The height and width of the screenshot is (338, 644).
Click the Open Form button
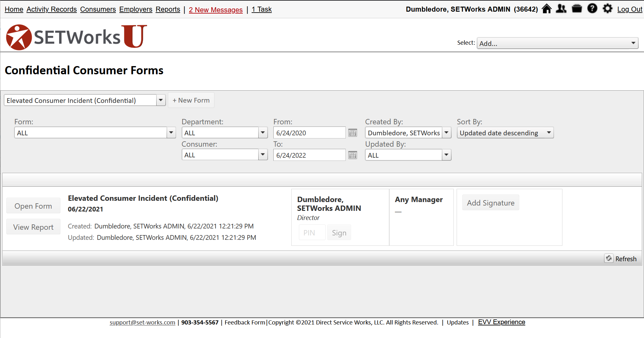click(x=33, y=206)
